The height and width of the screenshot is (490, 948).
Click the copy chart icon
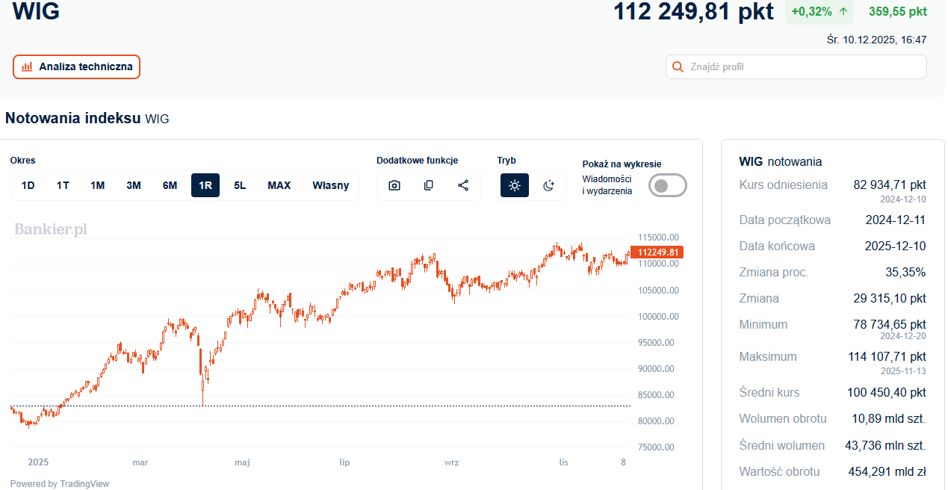click(428, 185)
